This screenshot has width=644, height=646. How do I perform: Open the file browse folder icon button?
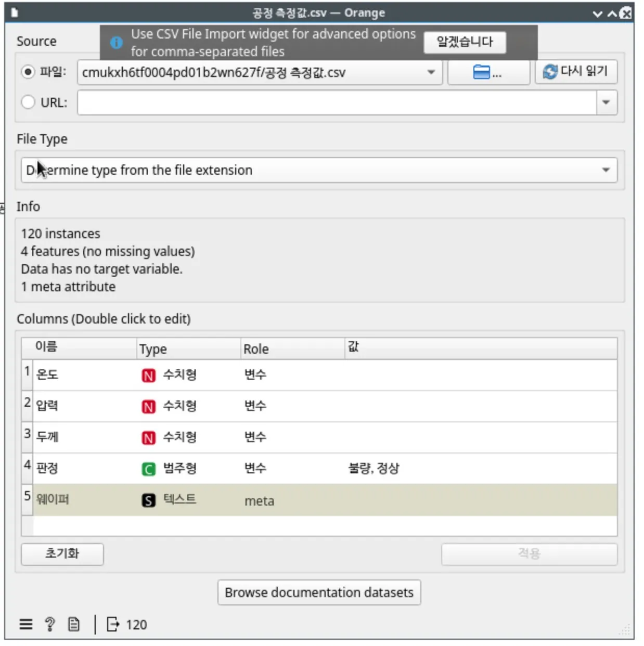pyautogui.click(x=488, y=72)
